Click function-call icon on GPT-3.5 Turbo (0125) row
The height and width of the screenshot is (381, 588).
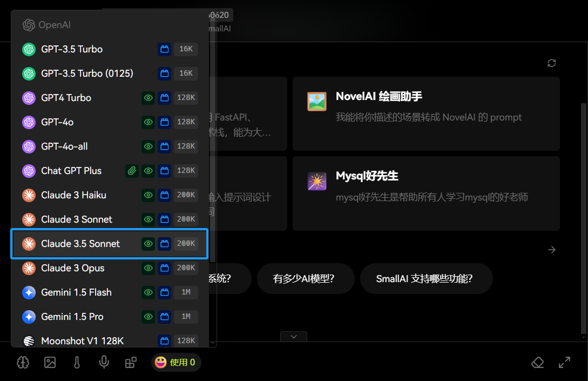pos(164,73)
